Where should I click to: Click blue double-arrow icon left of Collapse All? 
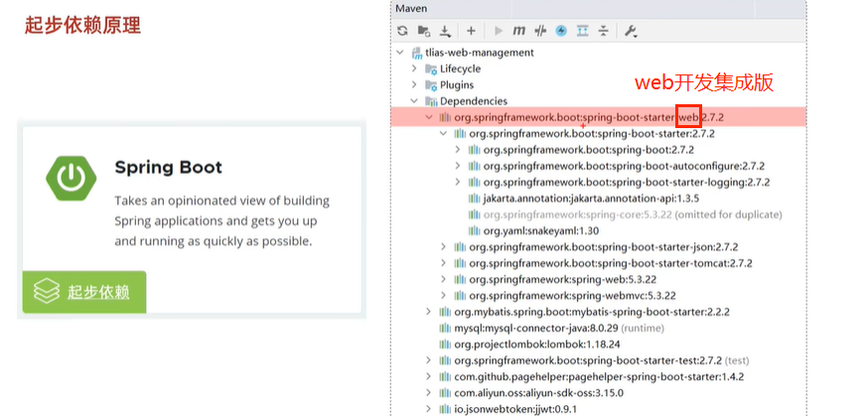pyautogui.click(x=582, y=31)
